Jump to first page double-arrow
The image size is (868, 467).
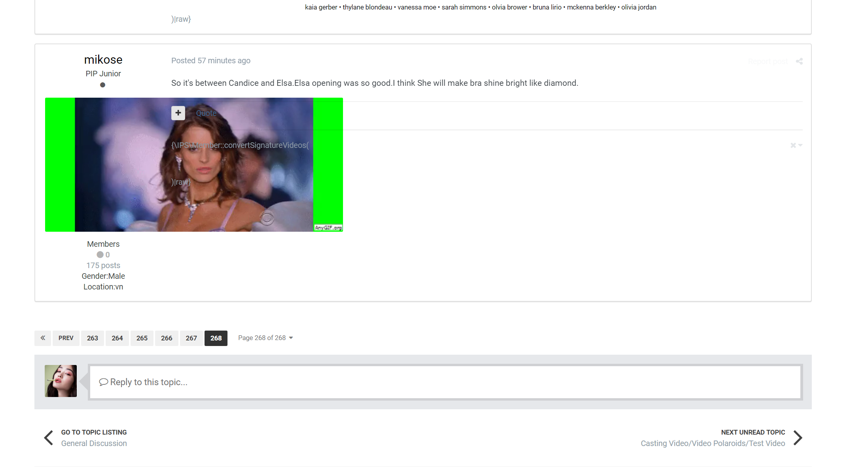coord(43,338)
